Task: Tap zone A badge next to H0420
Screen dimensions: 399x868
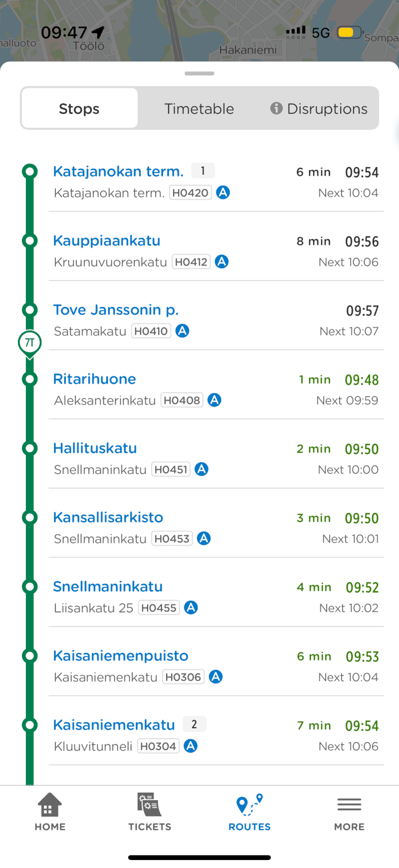Action: pos(223,193)
